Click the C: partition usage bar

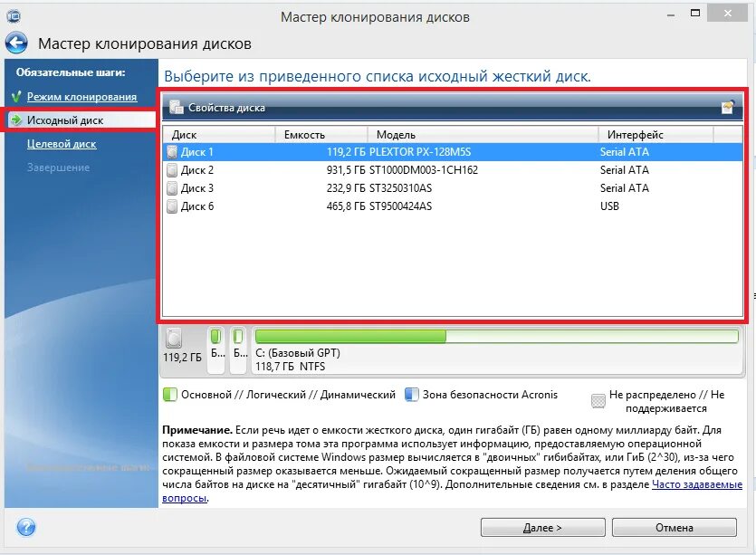(x=497, y=336)
